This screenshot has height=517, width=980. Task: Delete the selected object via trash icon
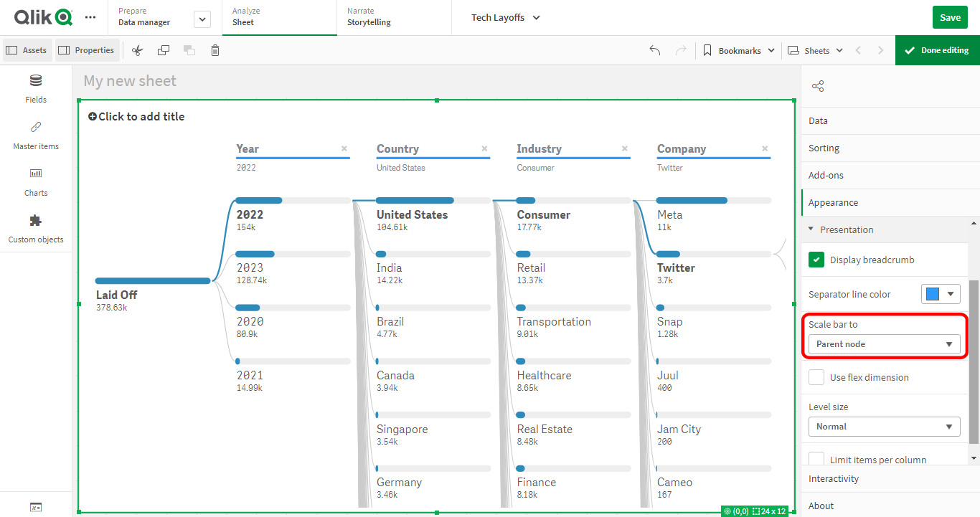[215, 50]
